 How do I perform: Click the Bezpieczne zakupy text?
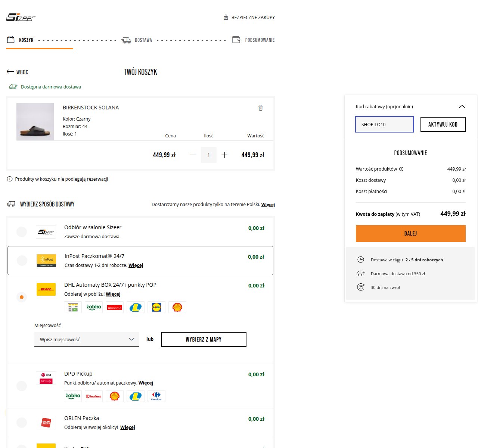[253, 17]
